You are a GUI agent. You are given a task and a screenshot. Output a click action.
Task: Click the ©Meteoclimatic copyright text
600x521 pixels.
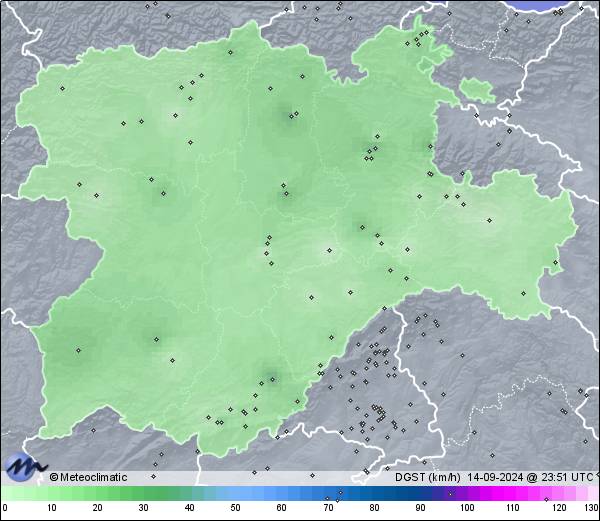coord(88,477)
